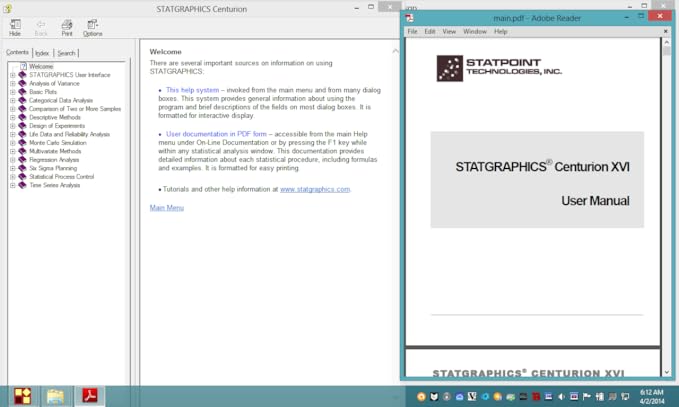Expand Life Data and Reliability Analysis
This screenshot has height=407, width=679.
click(x=13, y=134)
